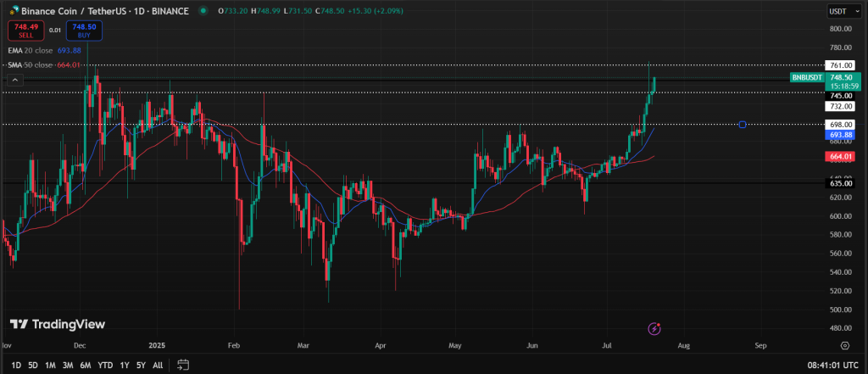Open chart settings gear icon
Image resolution: width=868 pixels, height=374 pixels.
[845, 346]
